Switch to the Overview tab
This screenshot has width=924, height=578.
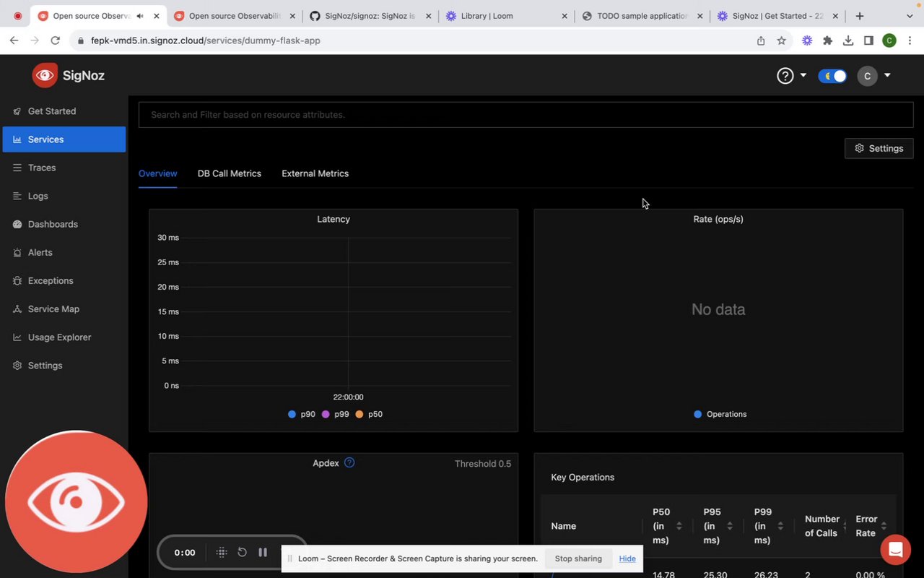157,173
